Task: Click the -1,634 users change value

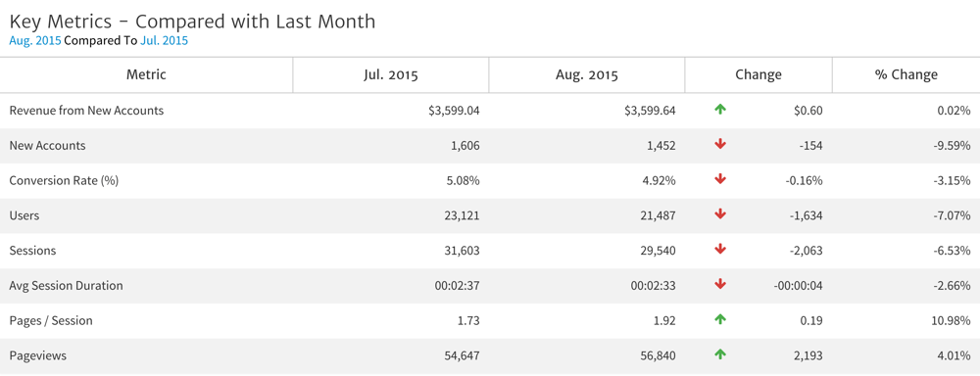Action: click(806, 215)
